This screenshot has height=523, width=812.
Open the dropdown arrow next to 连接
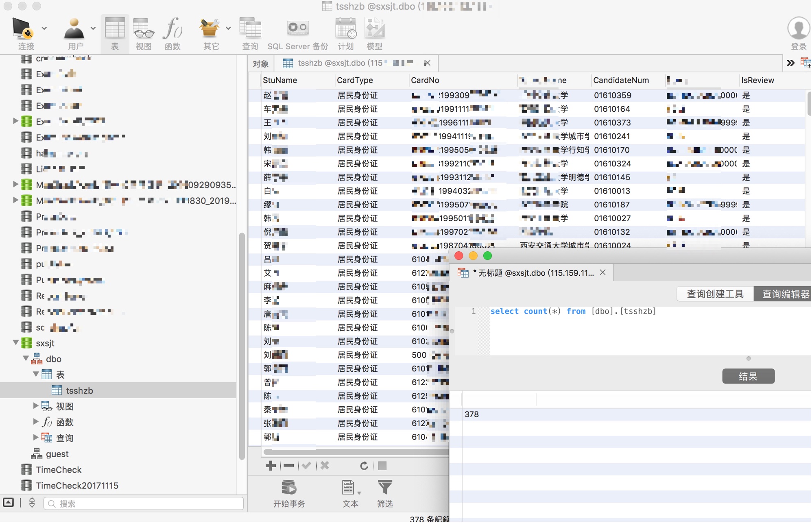[x=44, y=28]
